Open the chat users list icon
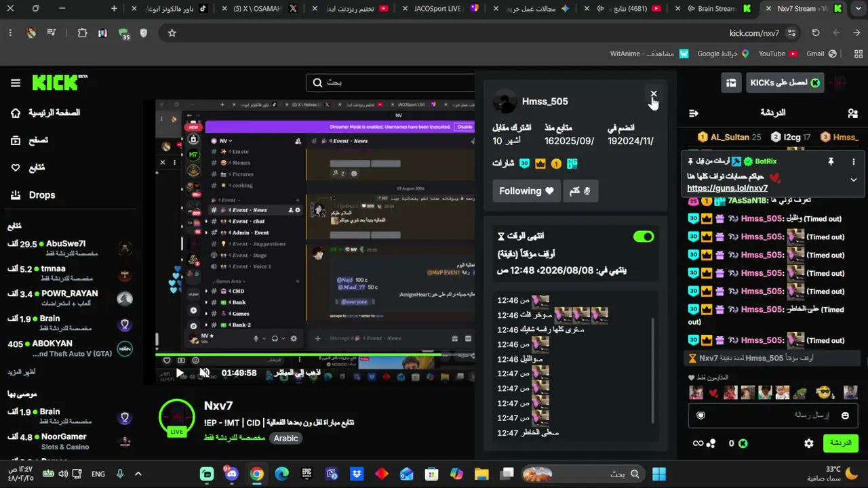 852,113
